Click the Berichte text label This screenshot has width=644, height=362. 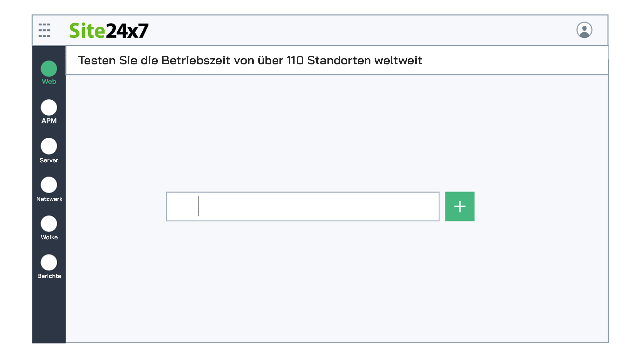pos(49,276)
